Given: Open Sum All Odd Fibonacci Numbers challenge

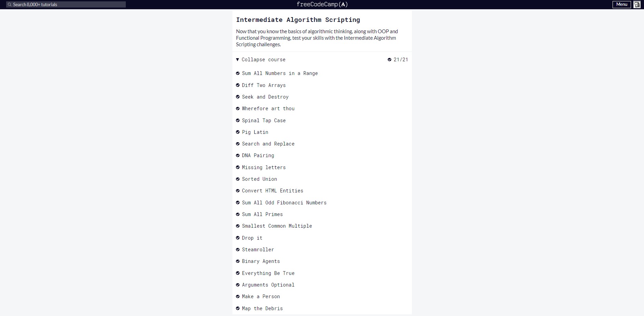Looking at the screenshot, I should [284, 203].
